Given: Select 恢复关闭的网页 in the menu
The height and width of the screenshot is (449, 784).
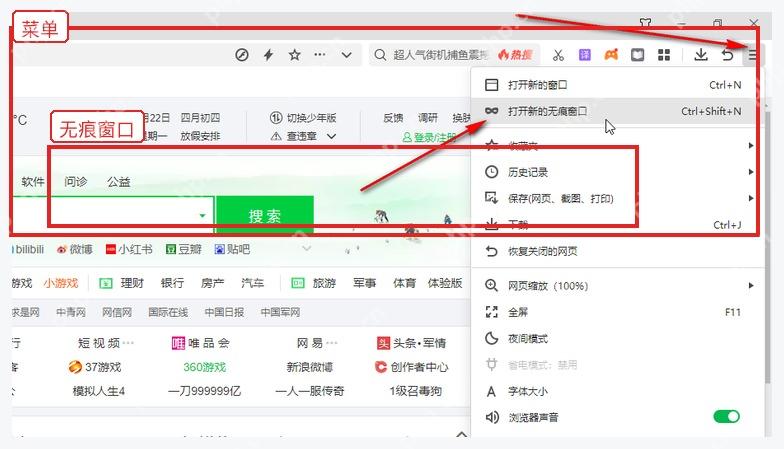Looking at the screenshot, I should (618, 251).
